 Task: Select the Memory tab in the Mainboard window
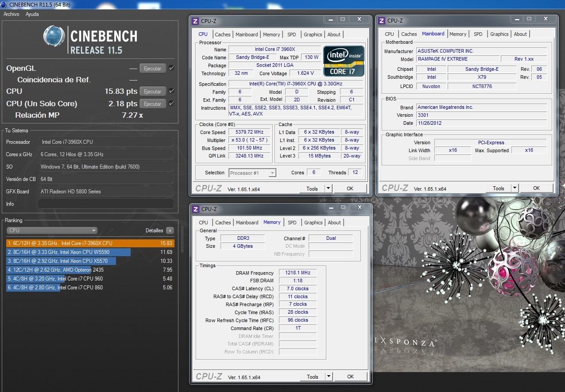click(x=458, y=34)
